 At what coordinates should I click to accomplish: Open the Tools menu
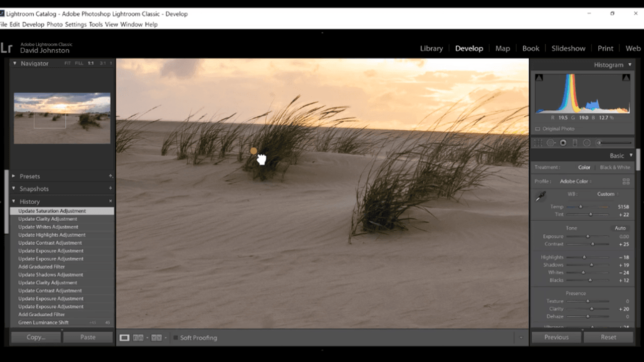(96, 24)
